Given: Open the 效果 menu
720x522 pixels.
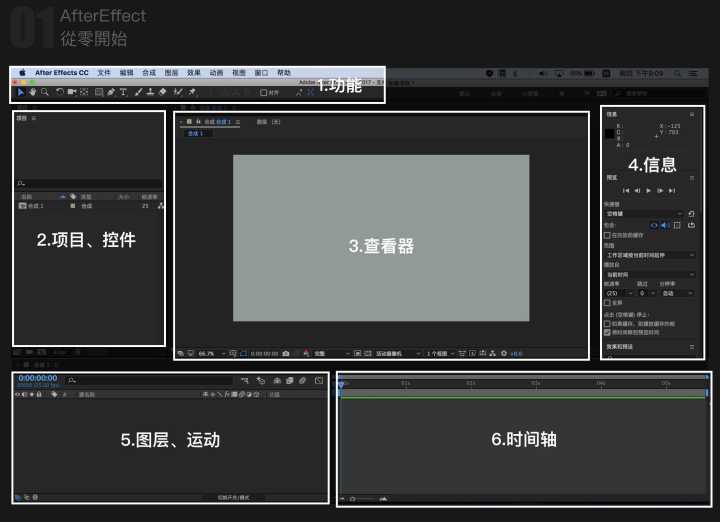Looking at the screenshot, I should point(194,73).
